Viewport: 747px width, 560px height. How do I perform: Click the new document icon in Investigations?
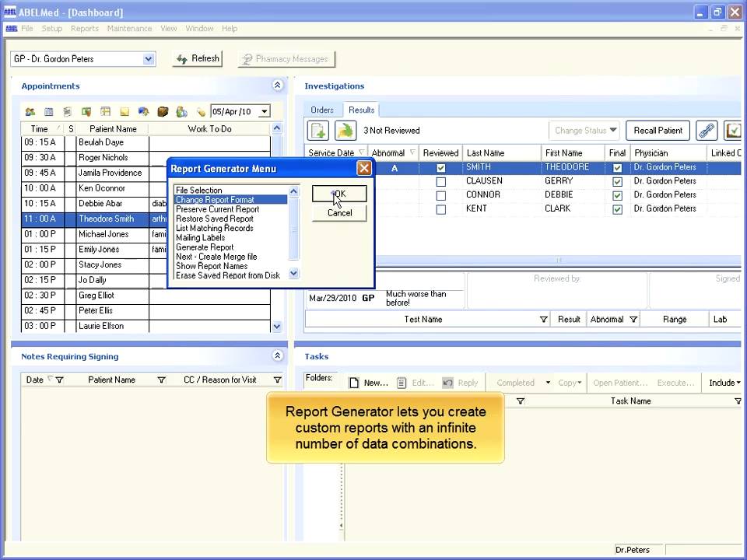pos(319,131)
